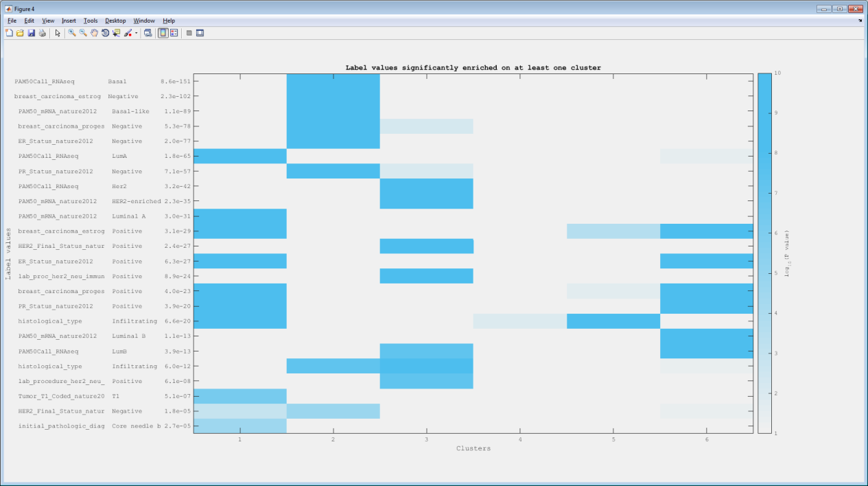Toggle Edit Plot arrow mode
The image size is (868, 486).
(58, 32)
